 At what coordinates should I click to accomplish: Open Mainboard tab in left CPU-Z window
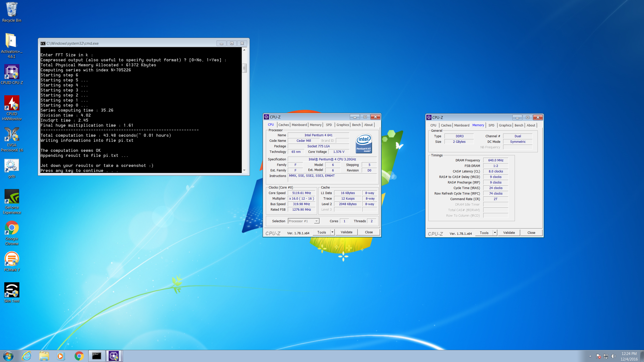pyautogui.click(x=299, y=125)
